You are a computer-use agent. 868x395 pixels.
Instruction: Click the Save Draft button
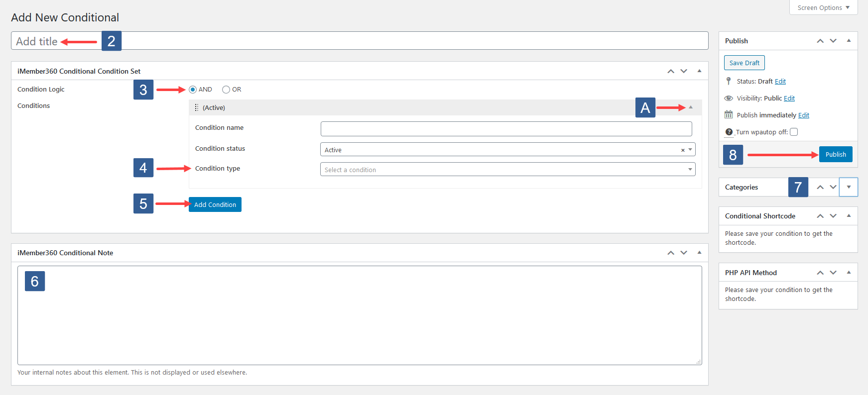744,63
